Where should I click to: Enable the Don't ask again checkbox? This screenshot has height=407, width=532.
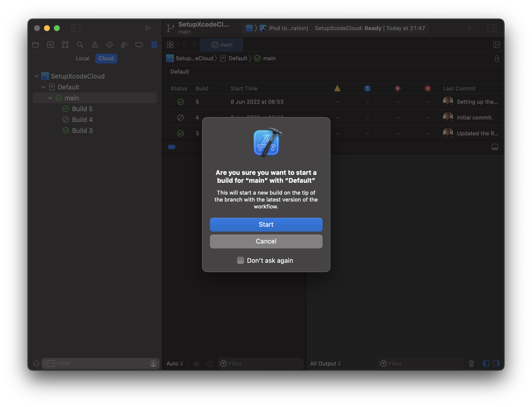[x=240, y=260]
